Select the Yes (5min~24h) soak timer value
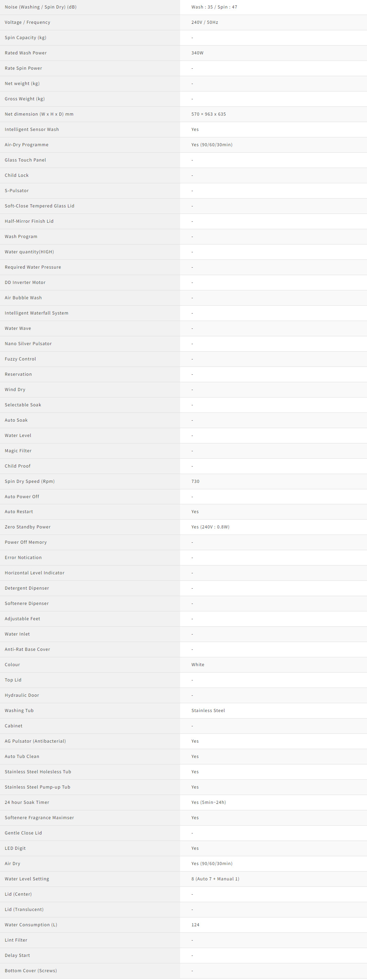 (x=208, y=802)
